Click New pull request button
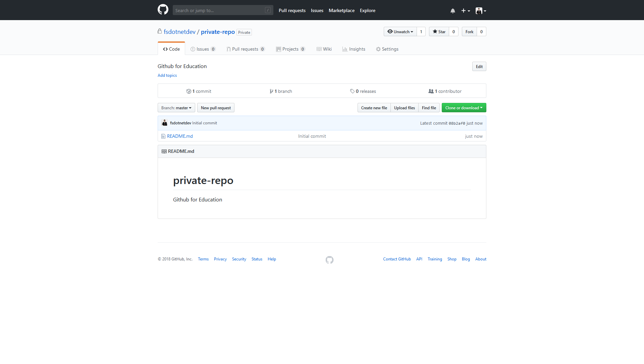This screenshot has width=644, height=364. point(216,108)
